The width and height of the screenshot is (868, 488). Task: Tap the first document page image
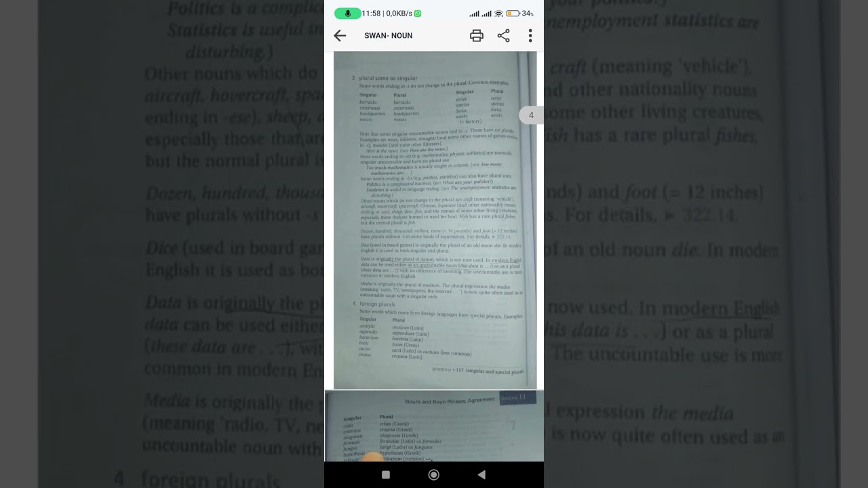(435, 220)
